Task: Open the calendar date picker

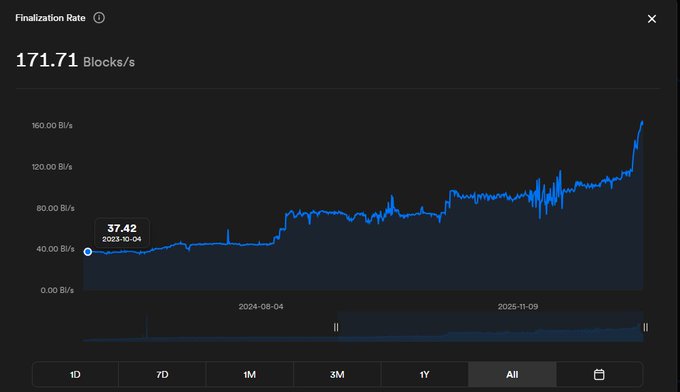Action: tap(599, 374)
